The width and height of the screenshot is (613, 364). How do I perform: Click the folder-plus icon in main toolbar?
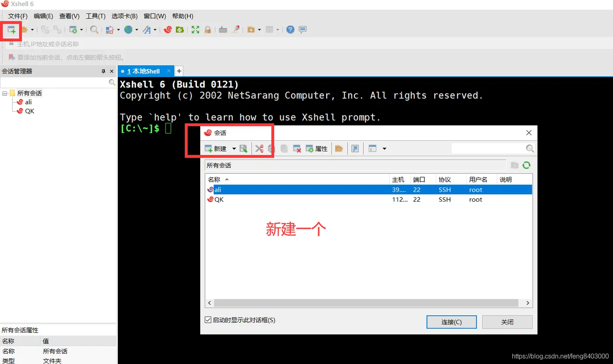[x=251, y=30]
